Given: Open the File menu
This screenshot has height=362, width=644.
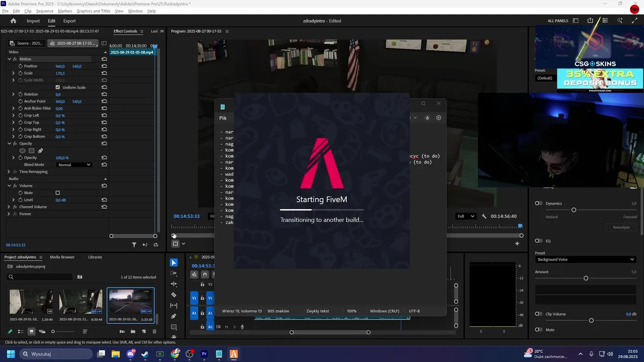Looking at the screenshot, I should click(5, 11).
